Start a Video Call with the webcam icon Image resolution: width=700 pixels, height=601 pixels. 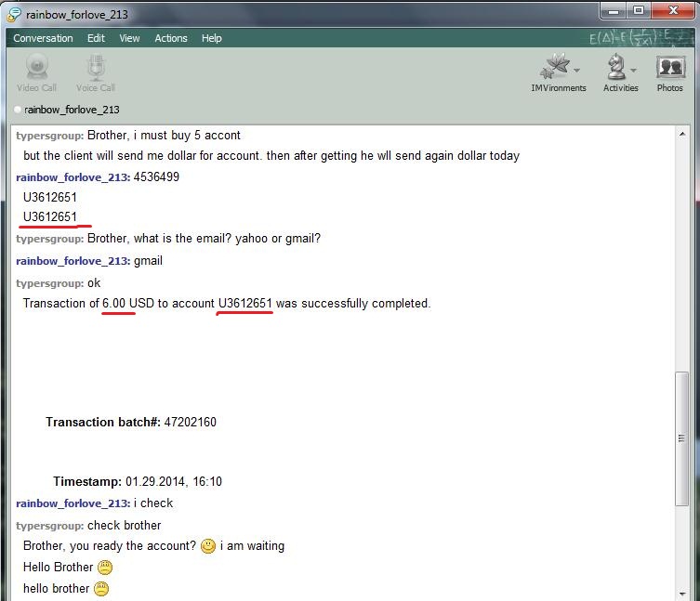[36, 67]
